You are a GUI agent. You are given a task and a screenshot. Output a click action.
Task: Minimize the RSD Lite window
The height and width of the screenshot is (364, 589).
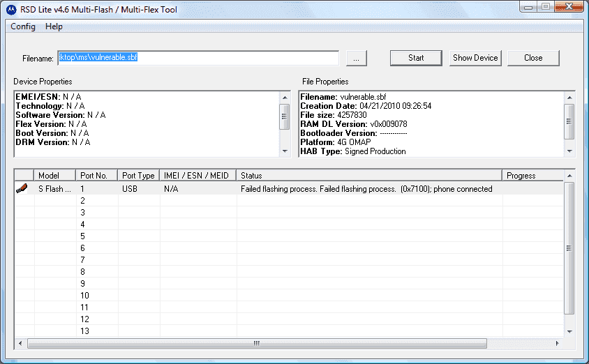point(528,7)
